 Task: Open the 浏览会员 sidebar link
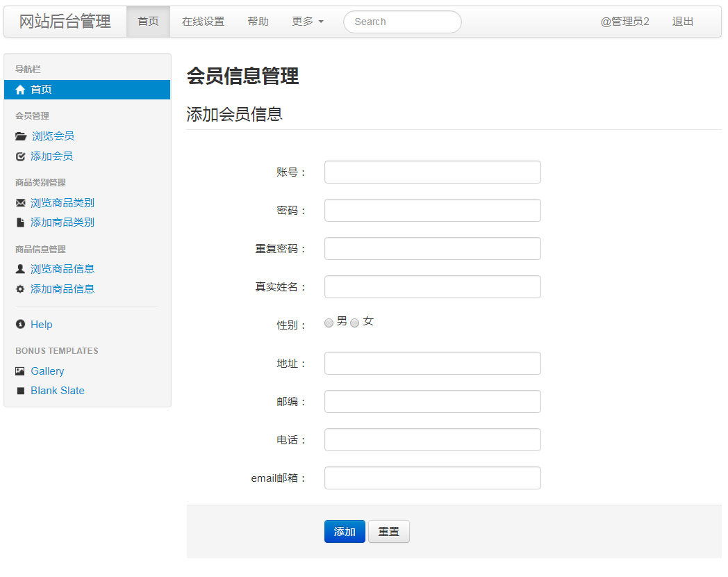pos(53,136)
